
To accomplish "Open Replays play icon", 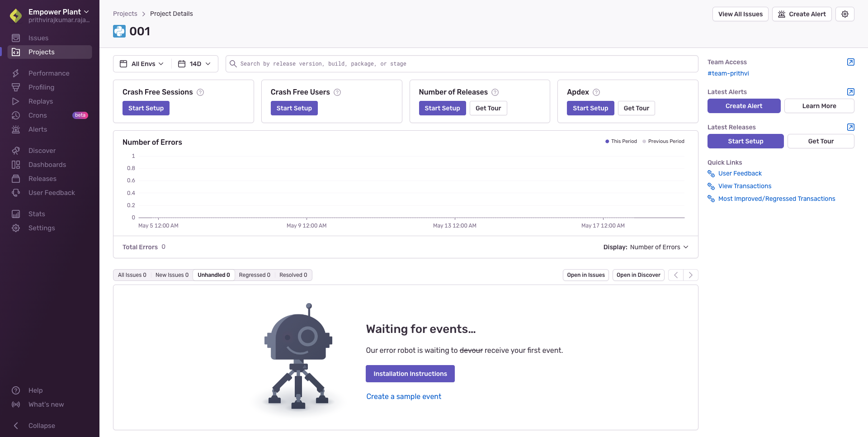I will click(16, 101).
